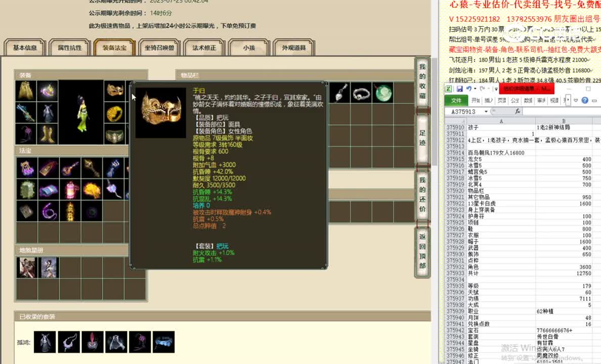The width and height of the screenshot is (601, 364).
Task: Click the green orb item icon
Action: [x=383, y=93]
